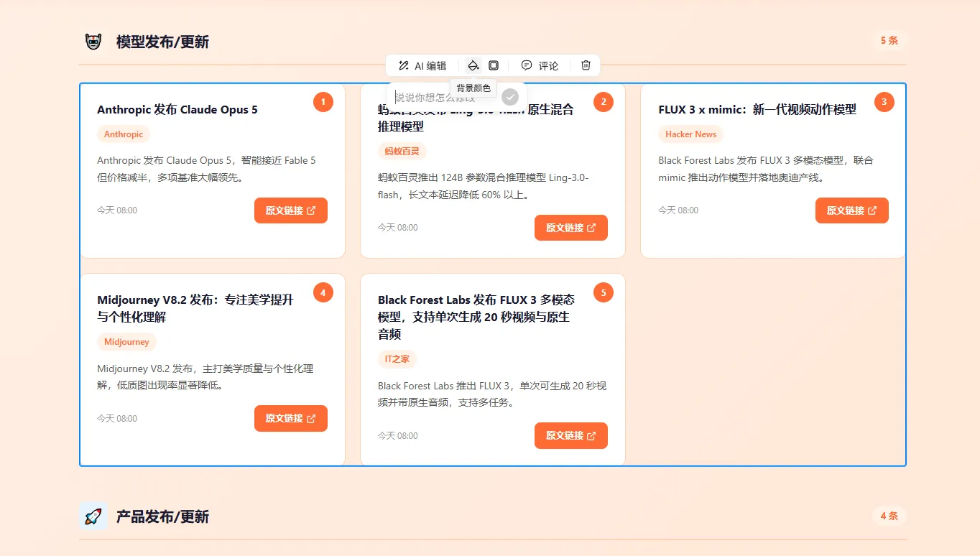Select the border frame icon in toolbar
The height and width of the screenshot is (556, 980).
click(494, 65)
